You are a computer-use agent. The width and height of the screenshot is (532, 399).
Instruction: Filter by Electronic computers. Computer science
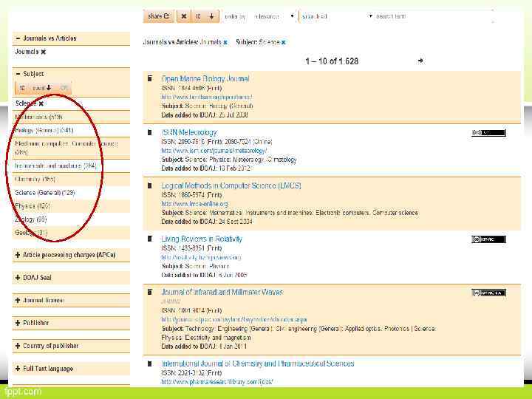66,148
